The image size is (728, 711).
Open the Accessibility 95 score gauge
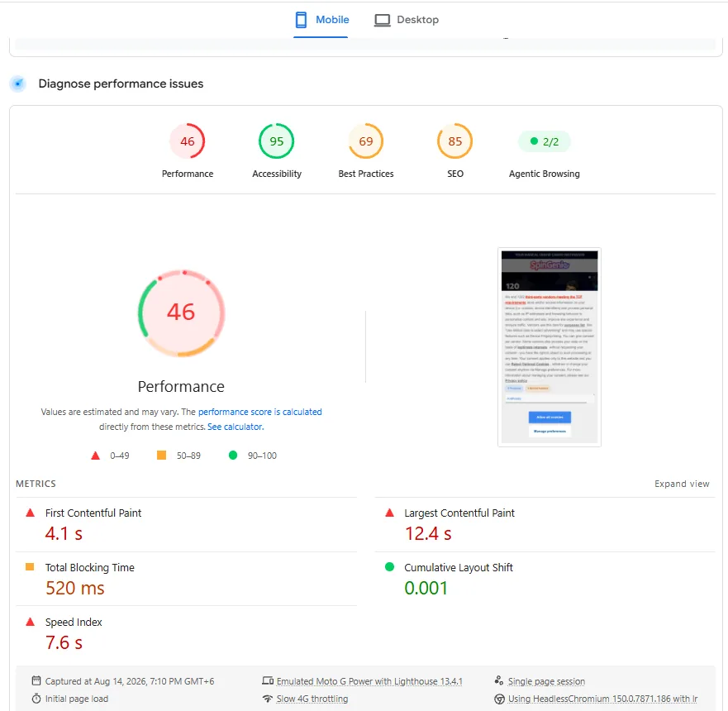point(276,141)
